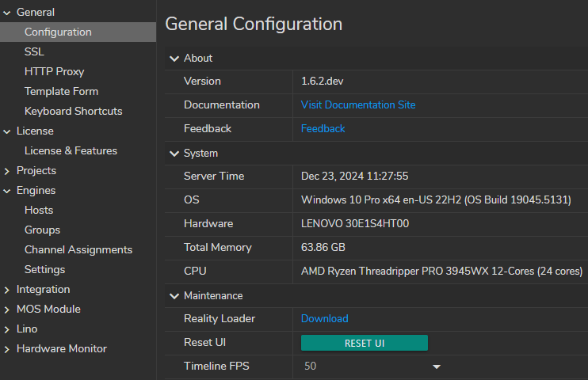Click the Feedback link

point(323,129)
